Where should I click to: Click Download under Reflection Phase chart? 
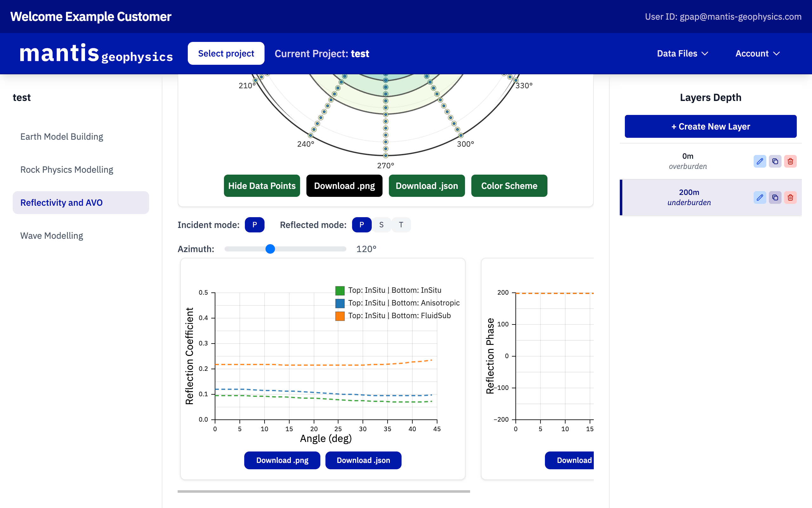(x=569, y=460)
